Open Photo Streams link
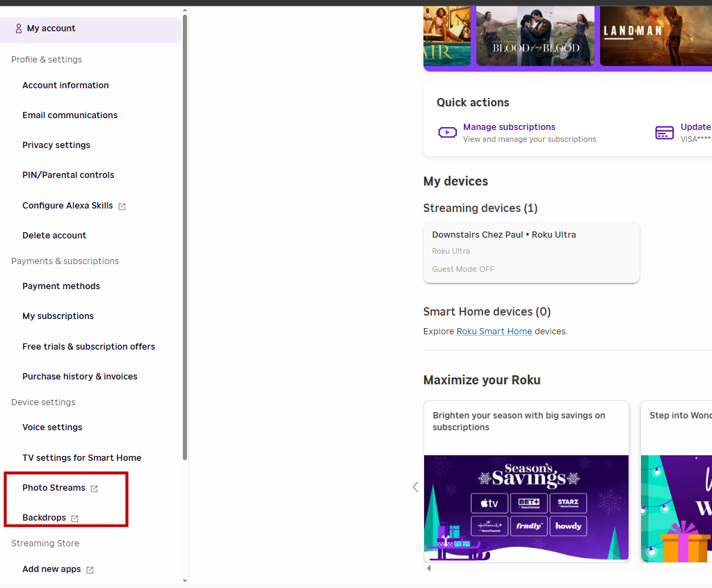 coord(54,488)
